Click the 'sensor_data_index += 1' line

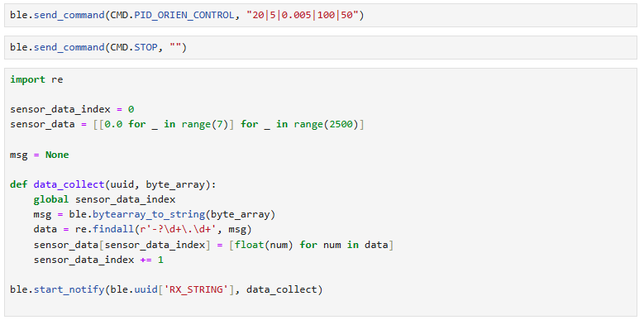pos(98,260)
